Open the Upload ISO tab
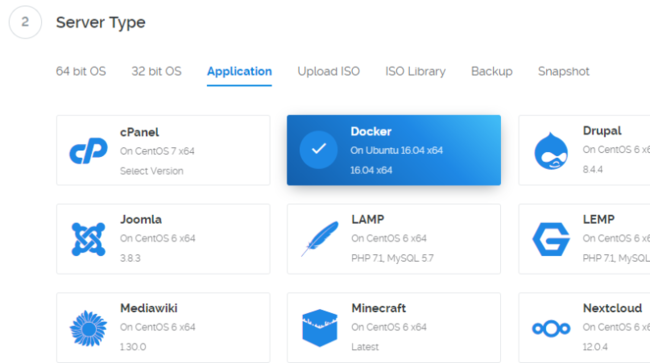This screenshot has width=650, height=363. click(328, 71)
